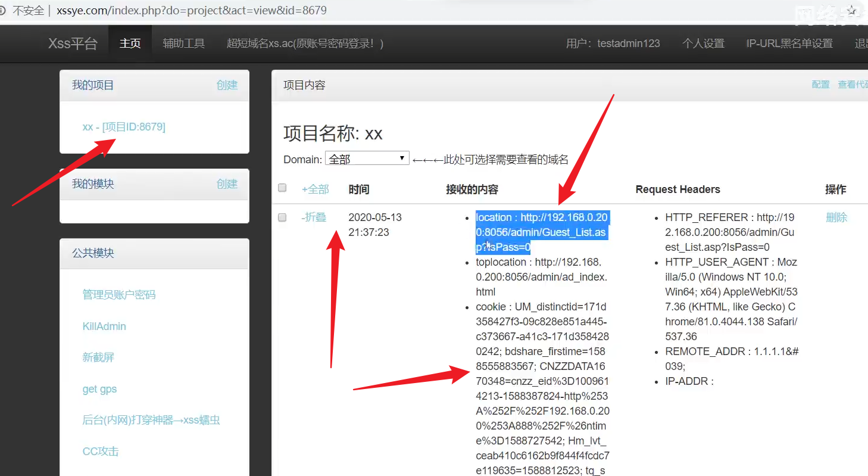Image resolution: width=868 pixels, height=476 pixels.
Task: Click 创建 in the 我的模块 panel
Action: tap(227, 184)
